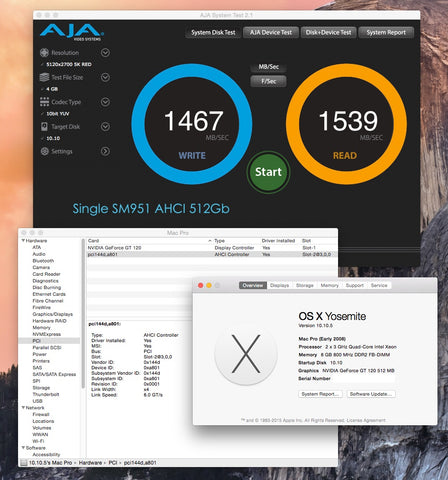
Task: Click the Software Update... button
Action: pos(371,394)
